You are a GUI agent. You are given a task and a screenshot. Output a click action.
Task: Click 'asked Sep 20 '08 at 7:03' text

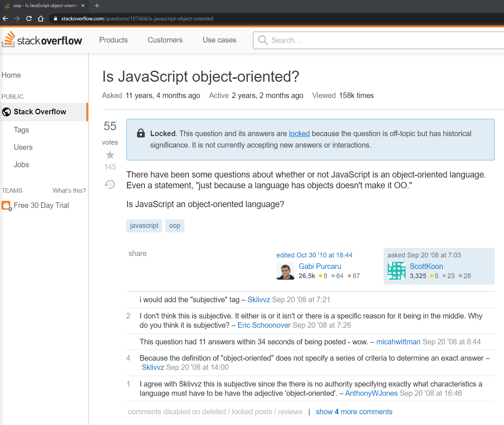[x=424, y=255]
